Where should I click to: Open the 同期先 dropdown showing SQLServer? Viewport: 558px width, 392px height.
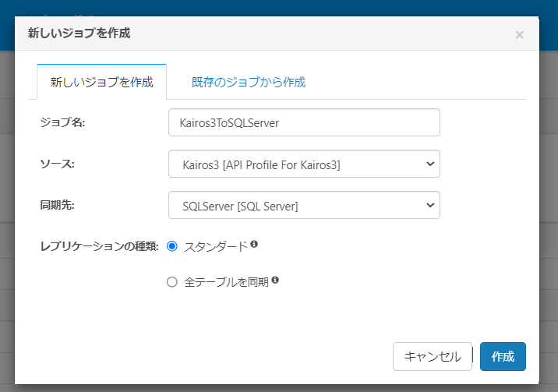(x=304, y=206)
